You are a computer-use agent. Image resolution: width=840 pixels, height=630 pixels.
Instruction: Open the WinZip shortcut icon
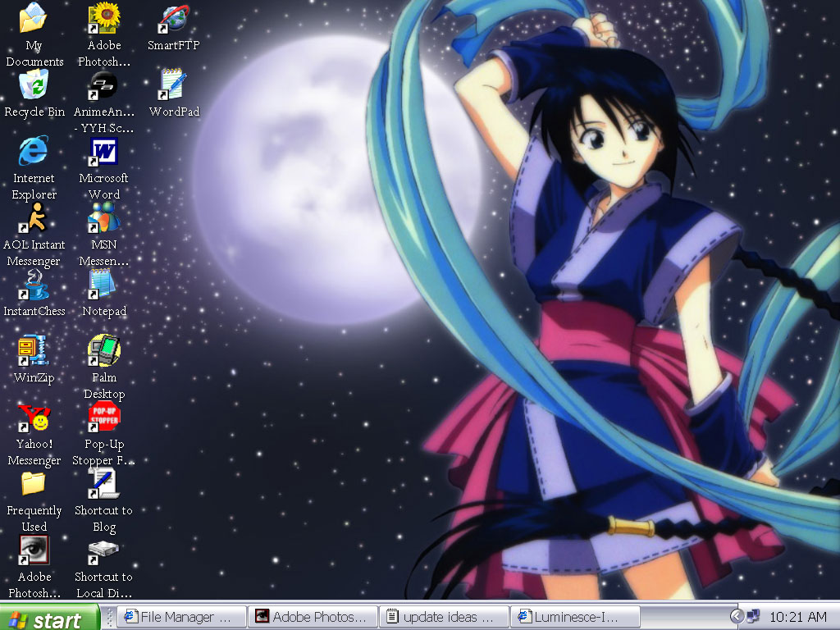point(34,350)
